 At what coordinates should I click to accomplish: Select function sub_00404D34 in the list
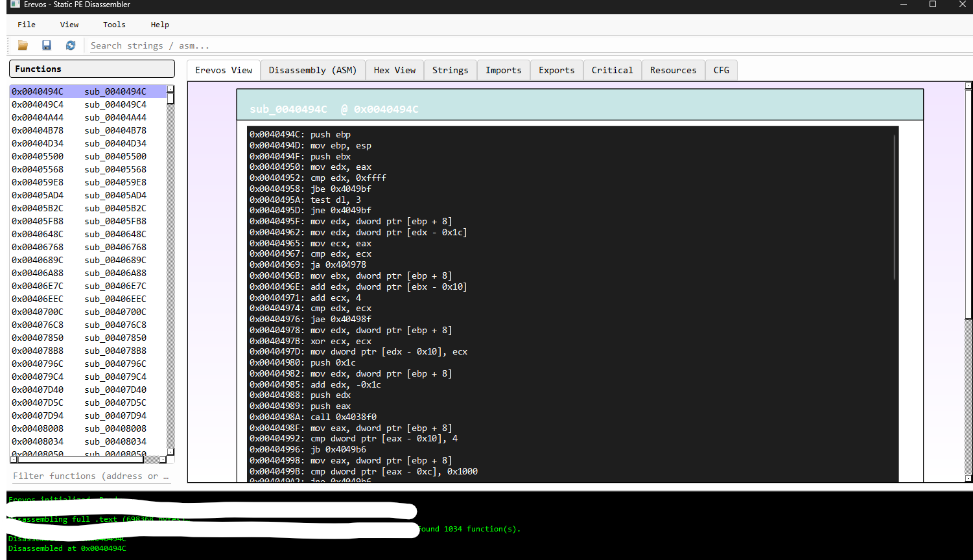[88, 143]
